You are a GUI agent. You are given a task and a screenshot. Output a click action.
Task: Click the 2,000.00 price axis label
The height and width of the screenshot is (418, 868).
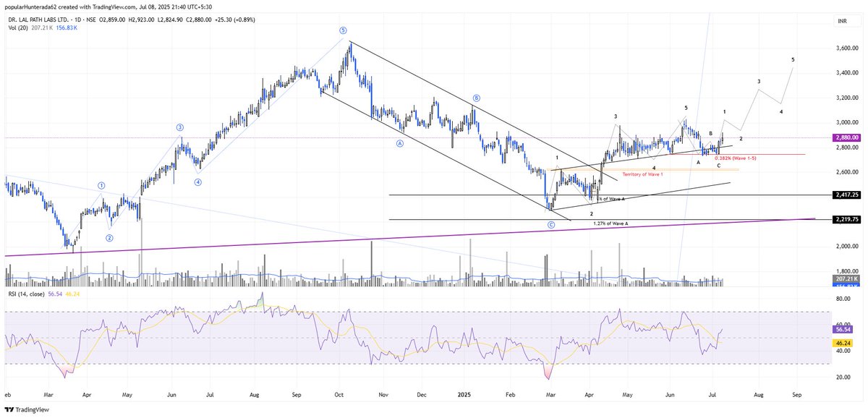(846, 247)
